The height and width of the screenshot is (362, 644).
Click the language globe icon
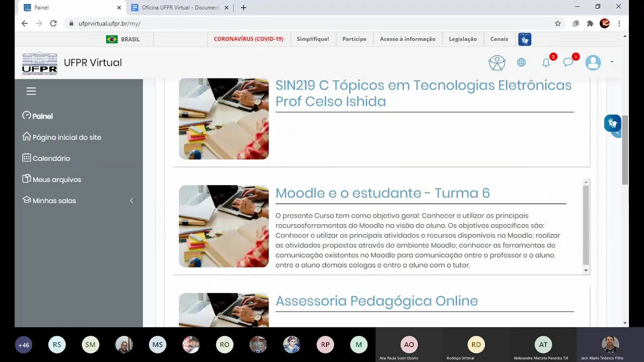coord(521,62)
